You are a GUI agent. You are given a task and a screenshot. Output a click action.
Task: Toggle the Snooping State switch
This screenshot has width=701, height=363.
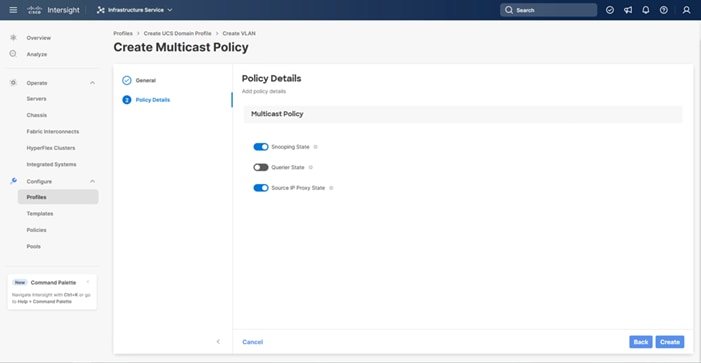[261, 147]
